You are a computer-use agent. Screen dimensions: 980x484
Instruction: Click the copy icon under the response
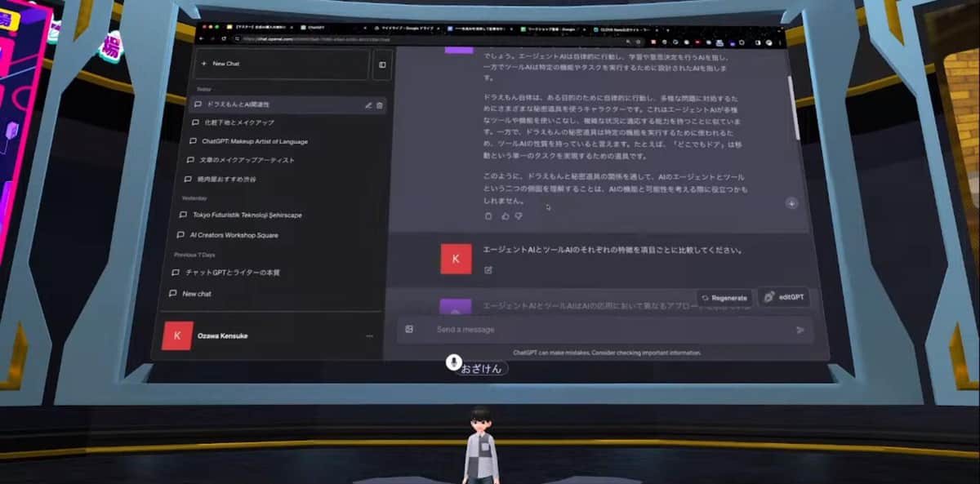tap(488, 216)
